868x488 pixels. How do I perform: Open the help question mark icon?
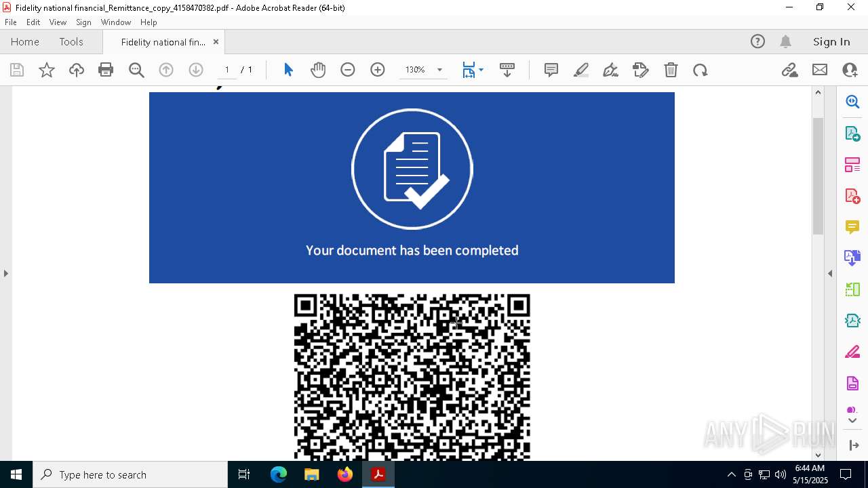tap(757, 42)
